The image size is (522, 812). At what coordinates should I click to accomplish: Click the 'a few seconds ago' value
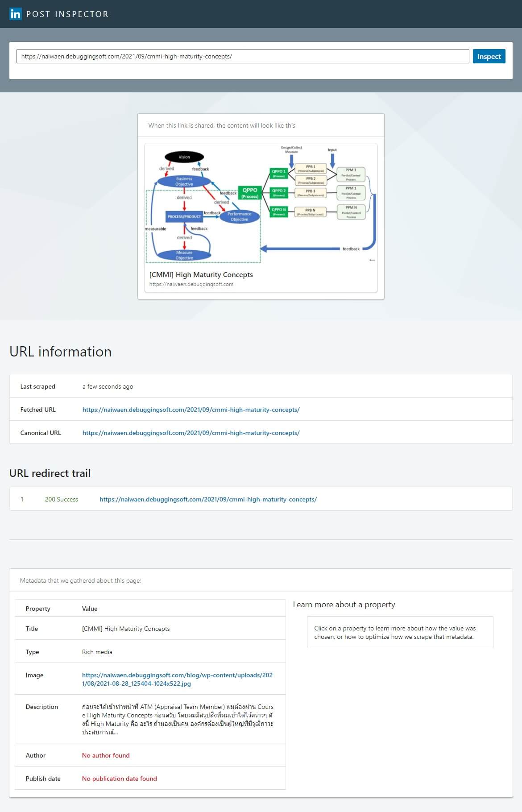(108, 386)
